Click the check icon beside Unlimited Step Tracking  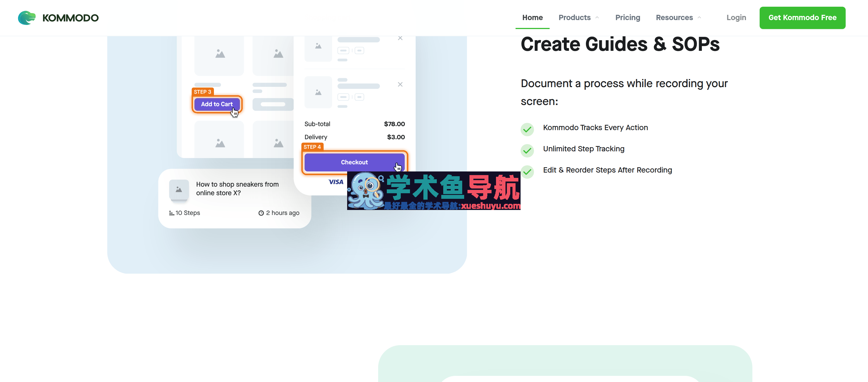pos(527,151)
